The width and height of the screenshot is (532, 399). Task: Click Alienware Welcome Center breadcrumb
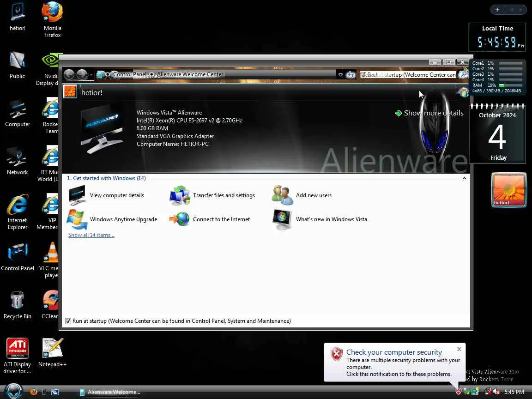click(x=190, y=74)
